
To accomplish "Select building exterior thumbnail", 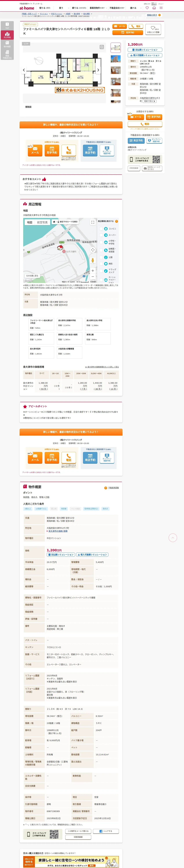I will (x=116, y=59).
